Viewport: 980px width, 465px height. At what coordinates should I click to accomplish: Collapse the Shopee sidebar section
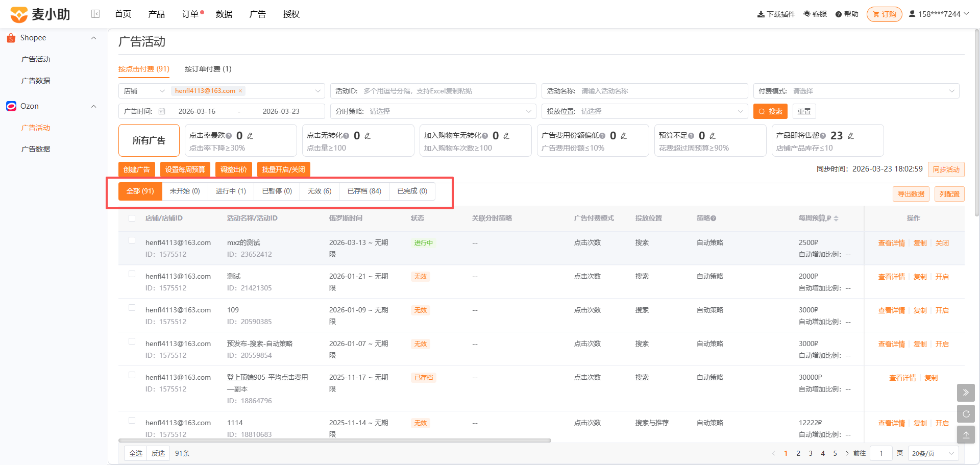tap(93, 38)
